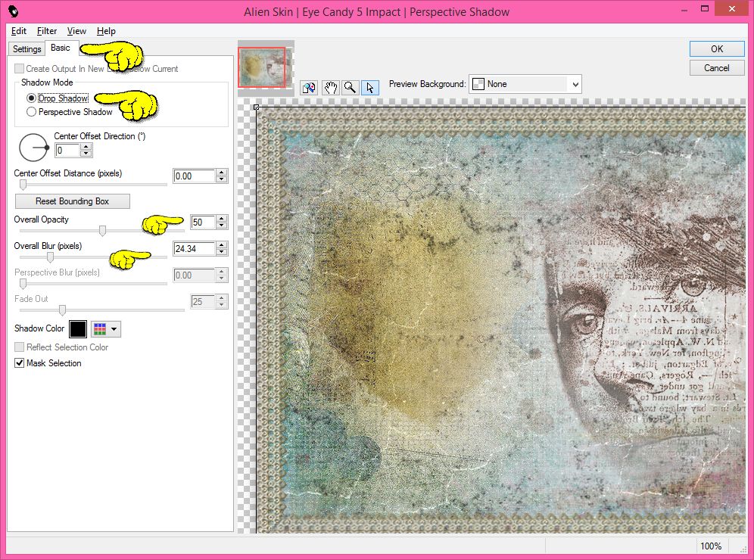This screenshot has height=560, width=754.
Task: Select the Perspective Shadow radio button
Action: [31, 112]
